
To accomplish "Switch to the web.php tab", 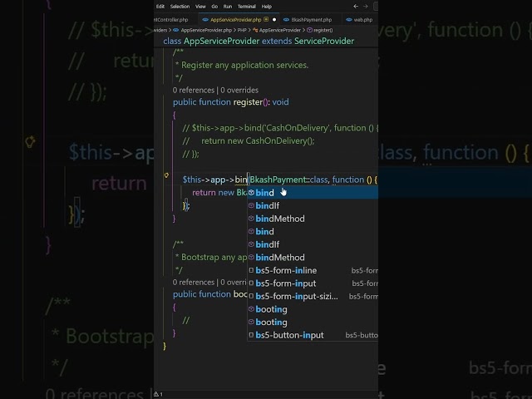I will pyautogui.click(x=363, y=20).
